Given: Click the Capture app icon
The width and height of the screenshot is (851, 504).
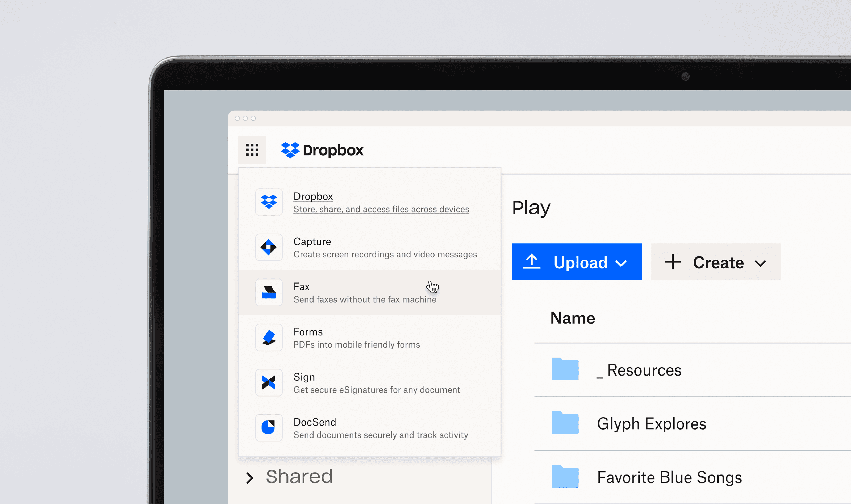Looking at the screenshot, I should point(269,247).
